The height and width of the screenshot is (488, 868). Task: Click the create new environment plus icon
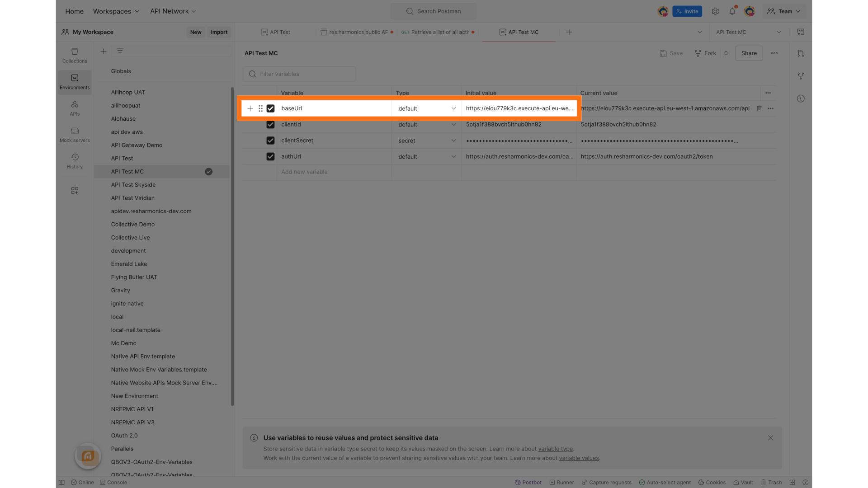[x=104, y=52]
